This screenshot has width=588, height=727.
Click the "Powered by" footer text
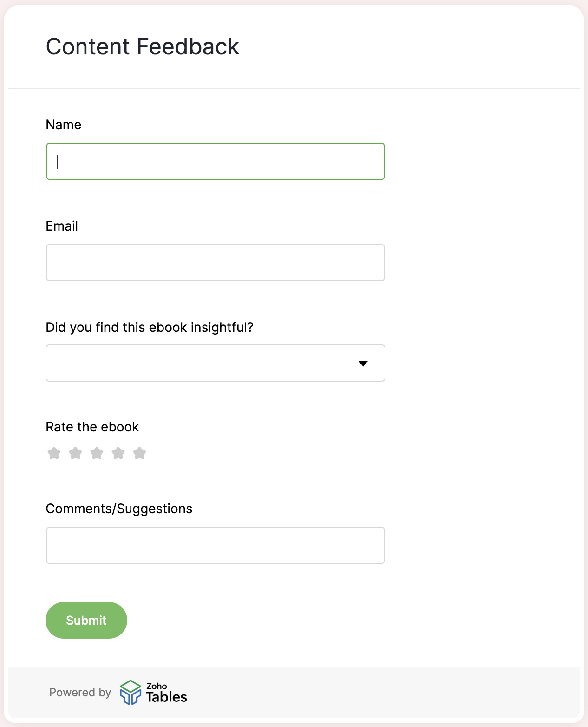coord(80,693)
